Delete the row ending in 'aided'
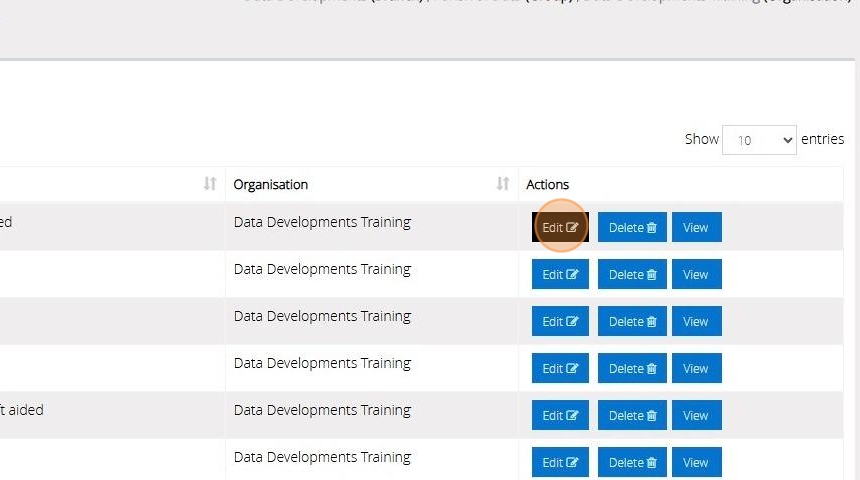The width and height of the screenshot is (860, 480). pos(632,415)
